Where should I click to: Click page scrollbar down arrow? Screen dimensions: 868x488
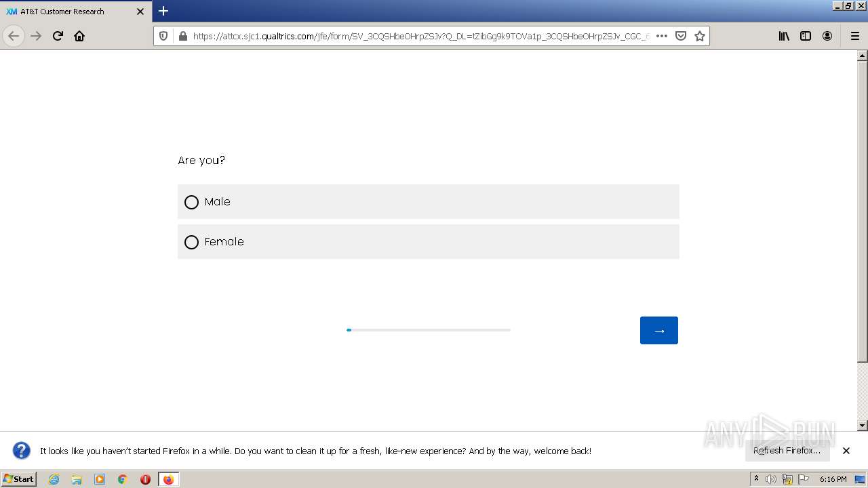863,426
